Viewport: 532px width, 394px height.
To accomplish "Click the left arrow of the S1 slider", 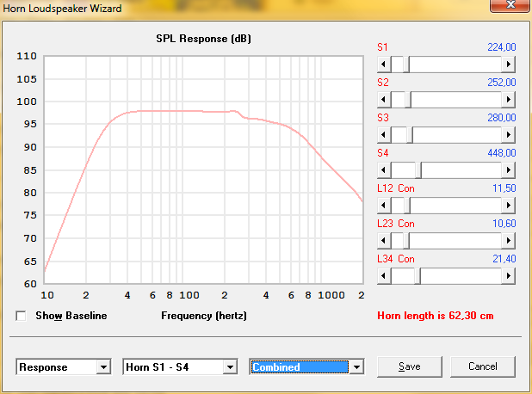I will [384, 64].
